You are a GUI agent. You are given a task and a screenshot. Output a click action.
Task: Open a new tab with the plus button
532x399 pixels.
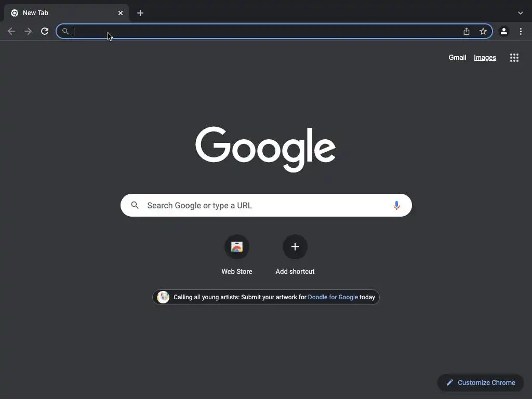pos(140,13)
